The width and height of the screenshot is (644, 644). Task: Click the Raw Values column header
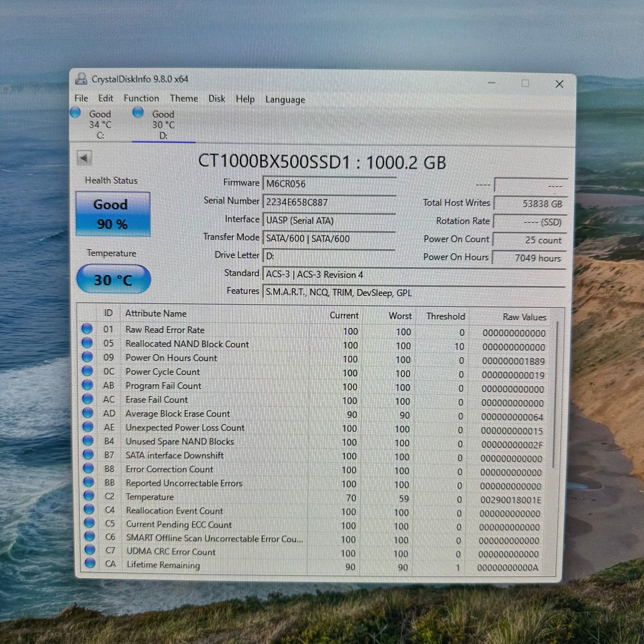coord(525,317)
